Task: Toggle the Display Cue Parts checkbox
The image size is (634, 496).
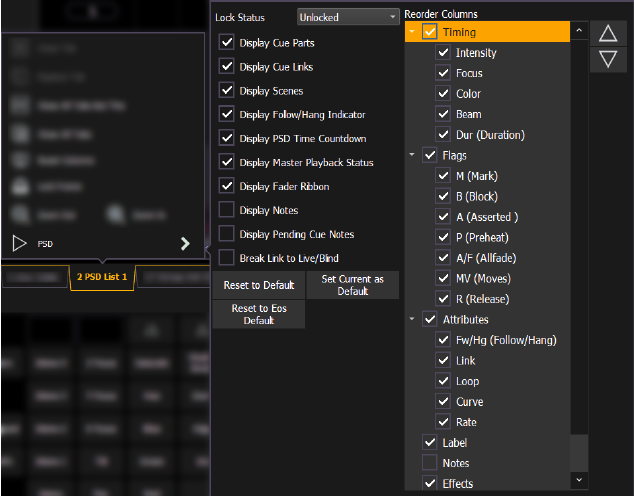Action: pos(226,43)
